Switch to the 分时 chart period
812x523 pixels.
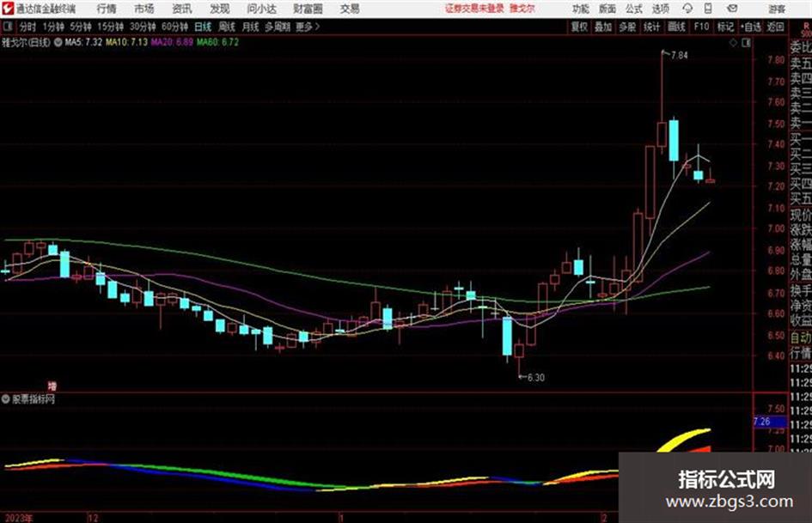pyautogui.click(x=28, y=27)
